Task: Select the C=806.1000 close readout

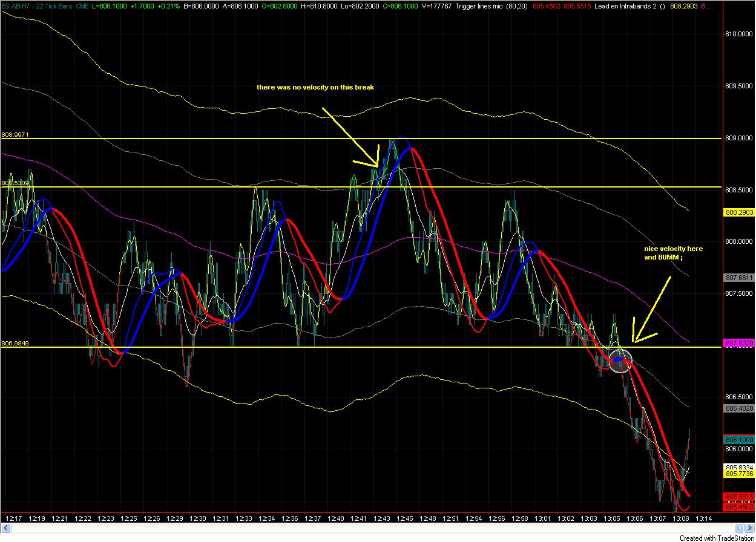Action: coord(401,5)
